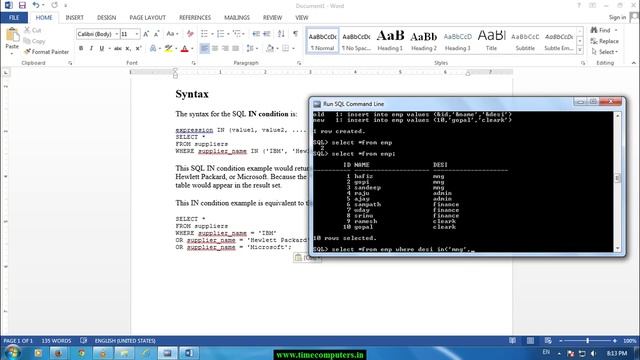
Task: Click the Word icon in taskbar
Action: 188,353
